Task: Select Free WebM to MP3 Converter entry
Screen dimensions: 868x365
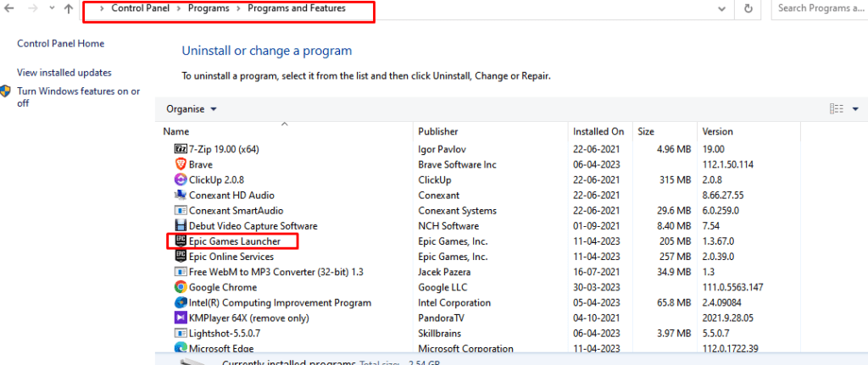Action: (275, 272)
